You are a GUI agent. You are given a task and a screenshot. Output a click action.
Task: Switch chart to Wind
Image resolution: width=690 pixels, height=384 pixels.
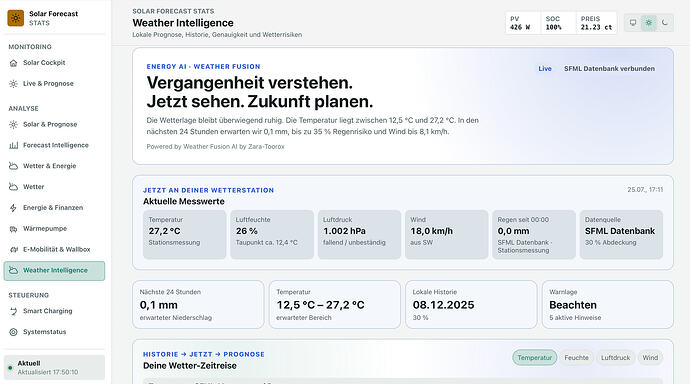[x=650, y=358]
